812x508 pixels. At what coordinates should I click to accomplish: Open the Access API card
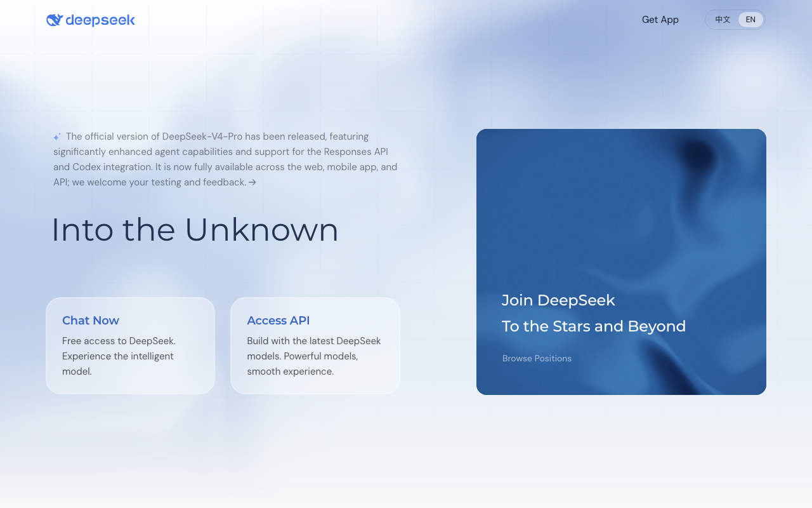click(x=315, y=345)
